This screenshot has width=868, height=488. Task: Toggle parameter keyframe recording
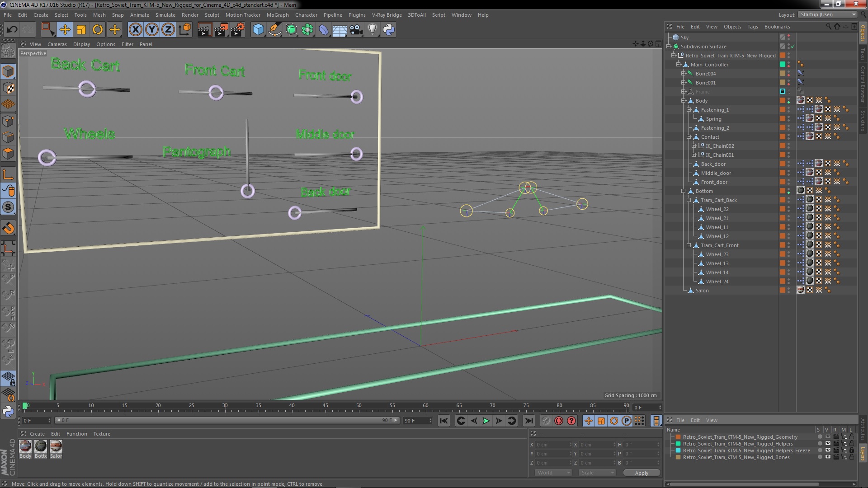[x=627, y=421]
